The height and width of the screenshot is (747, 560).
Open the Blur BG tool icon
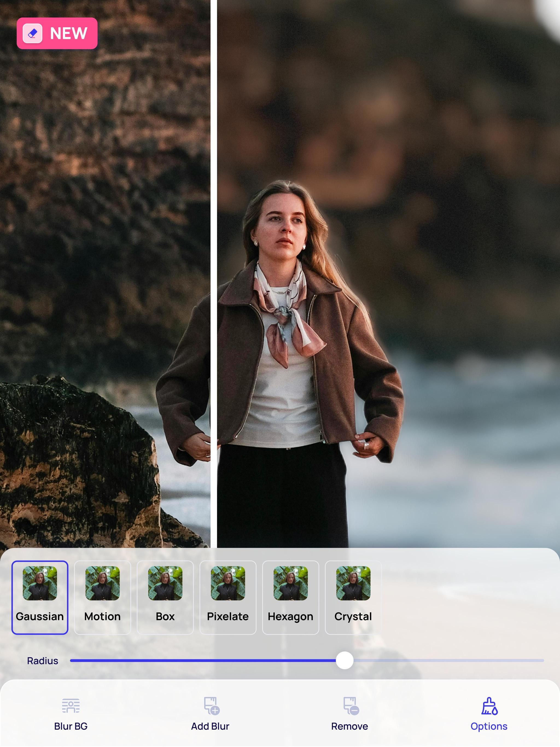71,705
